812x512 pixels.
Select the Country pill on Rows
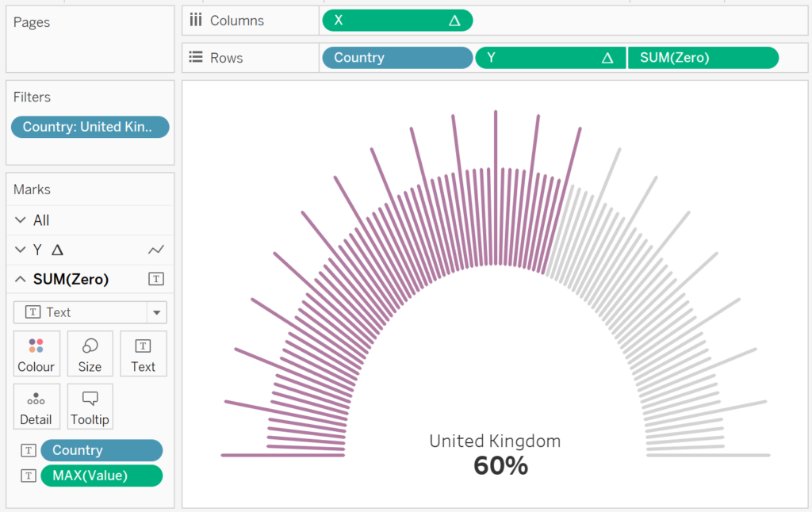click(397, 58)
